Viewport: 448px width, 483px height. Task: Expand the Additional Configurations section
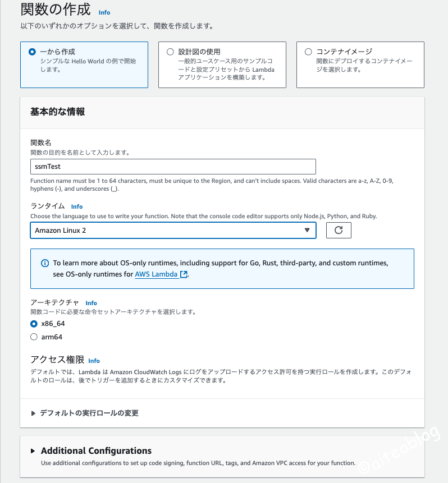click(x=95, y=450)
